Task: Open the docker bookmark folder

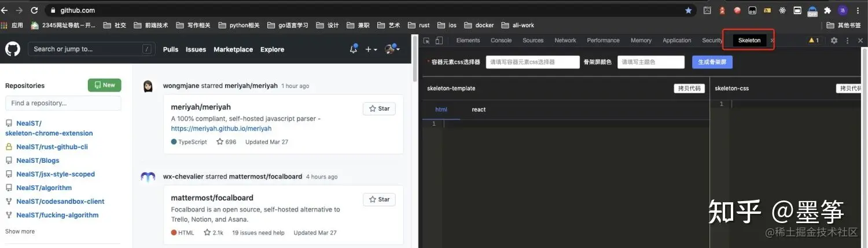Action: (x=479, y=25)
